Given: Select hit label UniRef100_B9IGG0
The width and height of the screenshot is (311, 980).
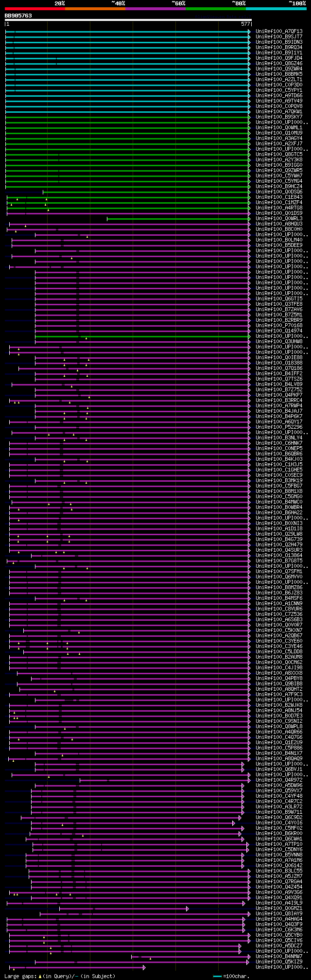Looking at the screenshot, I should 279,165.
